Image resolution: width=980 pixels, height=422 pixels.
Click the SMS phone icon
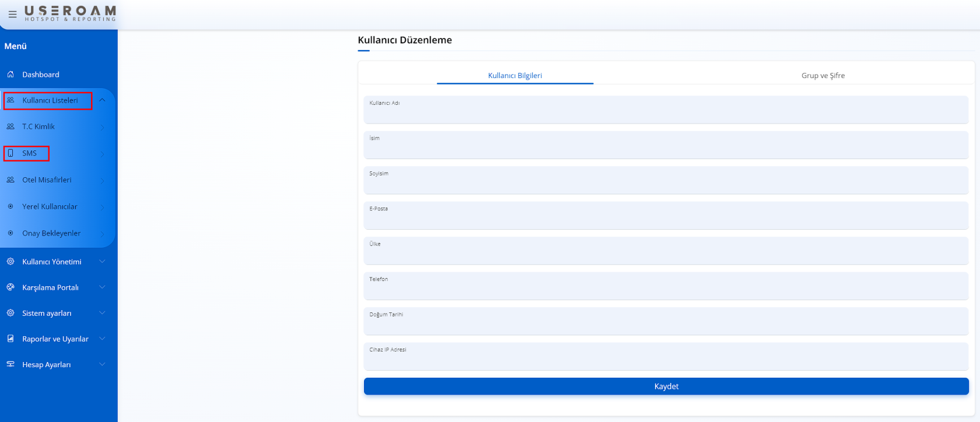[10, 153]
